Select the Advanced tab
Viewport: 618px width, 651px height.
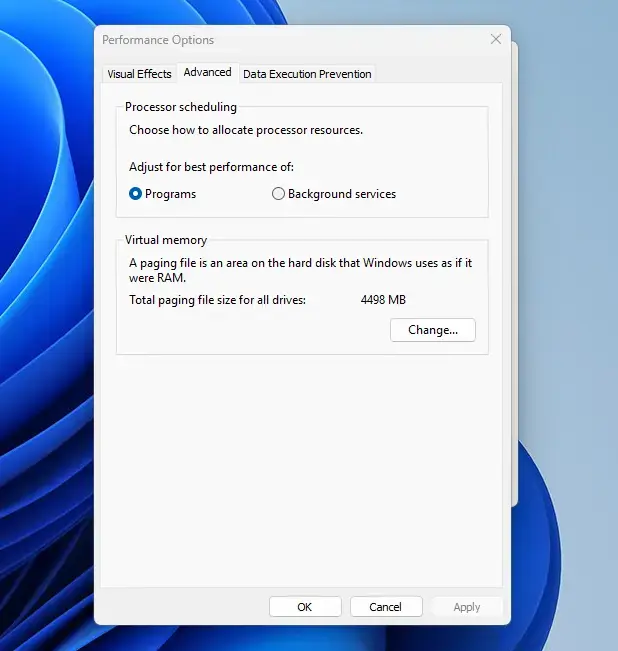tap(208, 73)
